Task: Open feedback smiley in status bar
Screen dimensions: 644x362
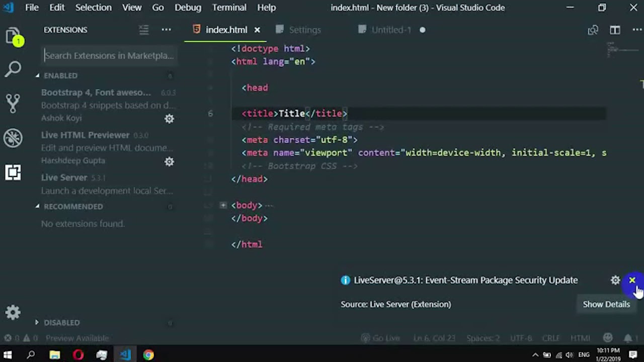Action: tap(608, 338)
